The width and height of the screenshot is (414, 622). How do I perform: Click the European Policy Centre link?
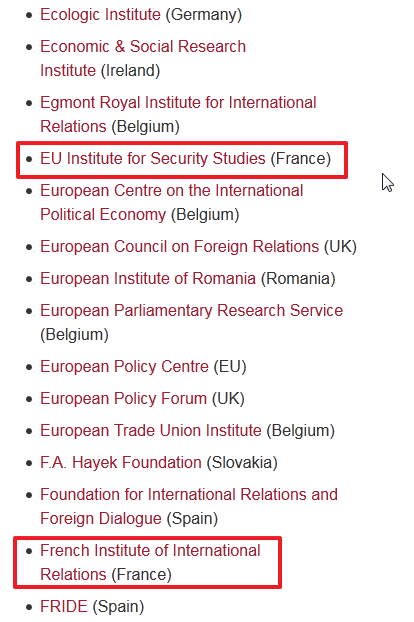(125, 367)
